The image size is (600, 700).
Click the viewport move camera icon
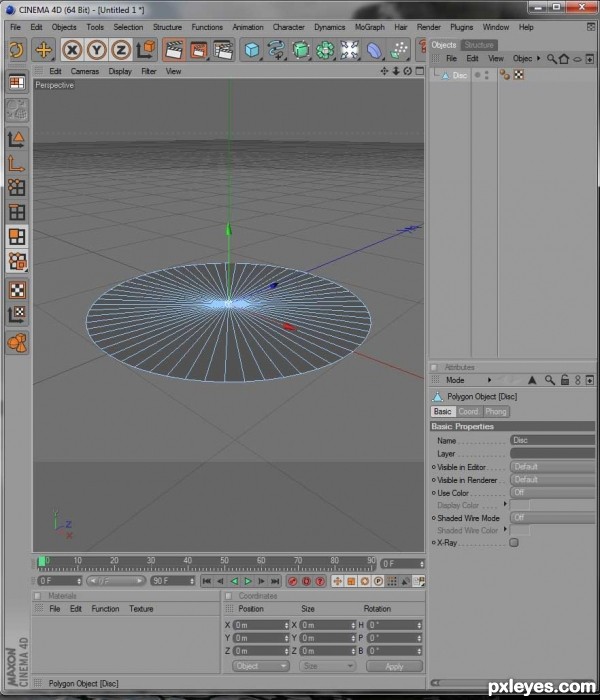(x=384, y=71)
